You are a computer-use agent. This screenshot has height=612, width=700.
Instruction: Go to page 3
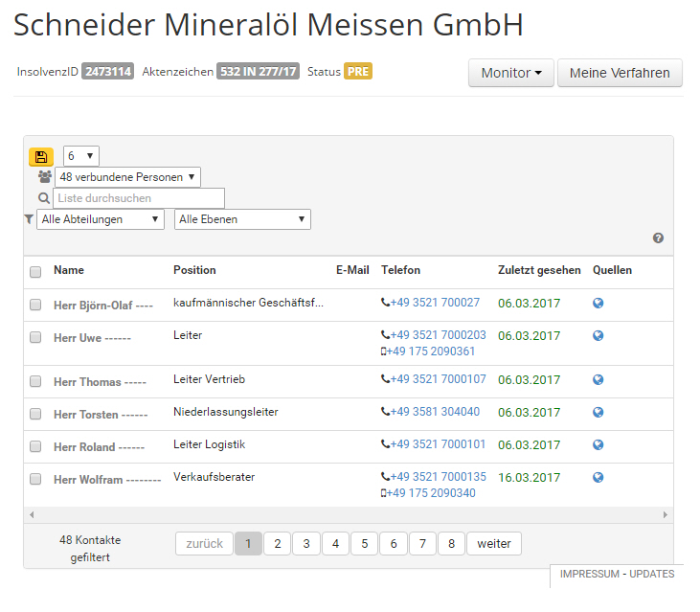(306, 544)
